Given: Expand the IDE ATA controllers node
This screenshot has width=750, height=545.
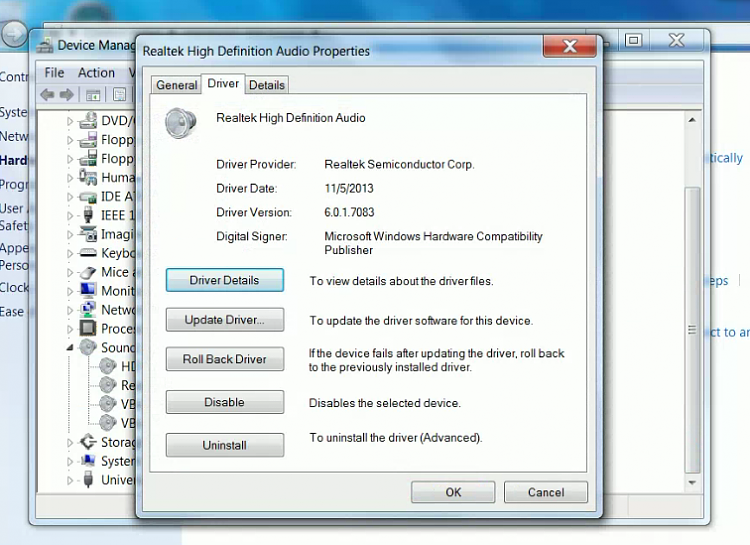Looking at the screenshot, I should [x=70, y=197].
